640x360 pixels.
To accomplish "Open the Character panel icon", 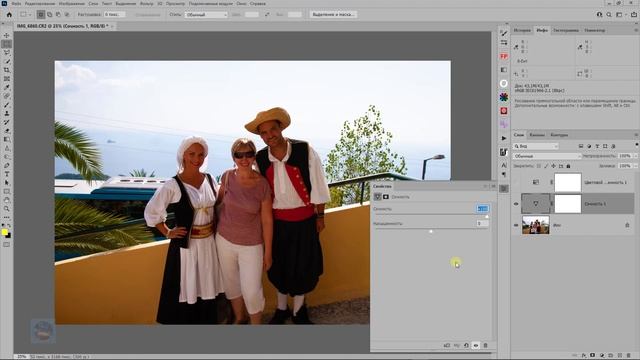I will point(504,165).
